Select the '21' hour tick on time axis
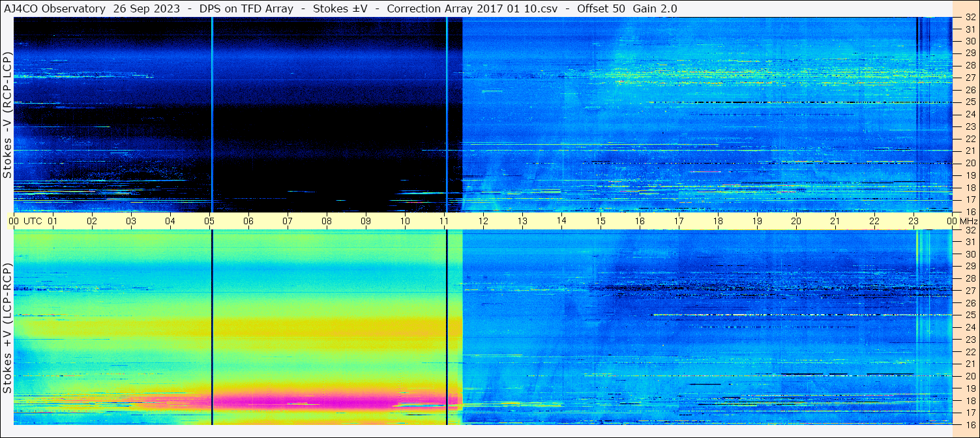 835,221
